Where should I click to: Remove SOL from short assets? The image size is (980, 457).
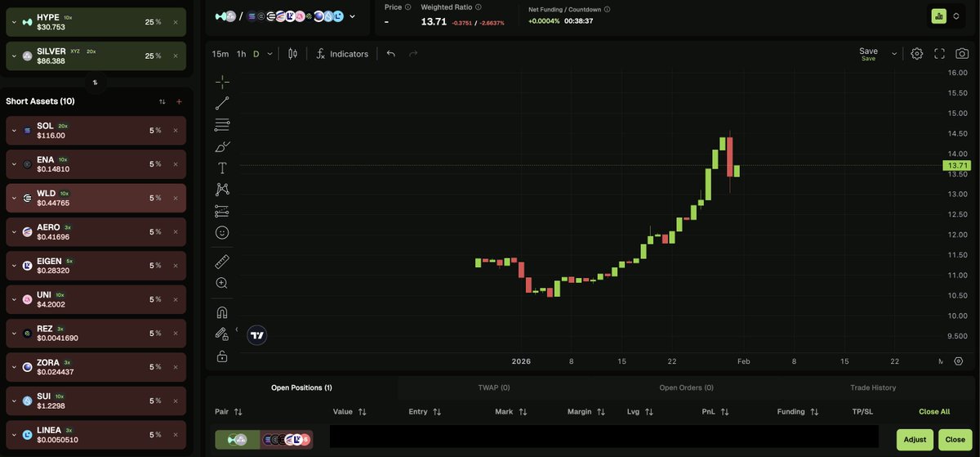pyautogui.click(x=176, y=131)
